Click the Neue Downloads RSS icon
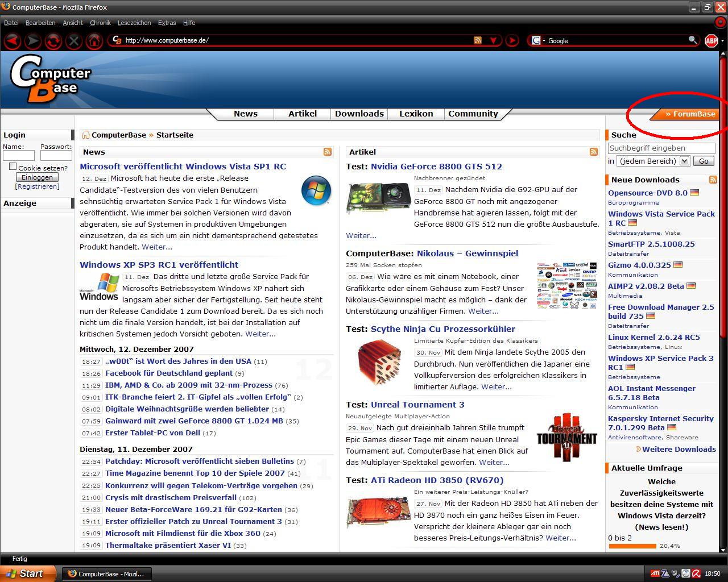This screenshot has height=582, width=728. 713,180
